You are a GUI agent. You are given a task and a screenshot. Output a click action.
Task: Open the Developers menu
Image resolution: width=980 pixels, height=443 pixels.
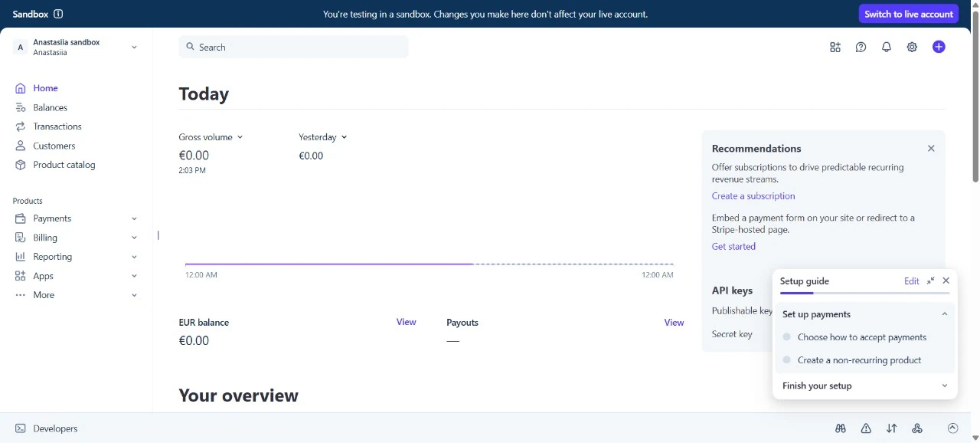click(x=55, y=428)
